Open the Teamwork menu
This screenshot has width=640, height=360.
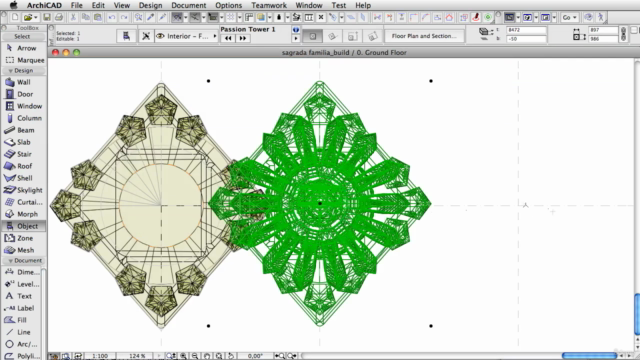(x=269, y=5)
